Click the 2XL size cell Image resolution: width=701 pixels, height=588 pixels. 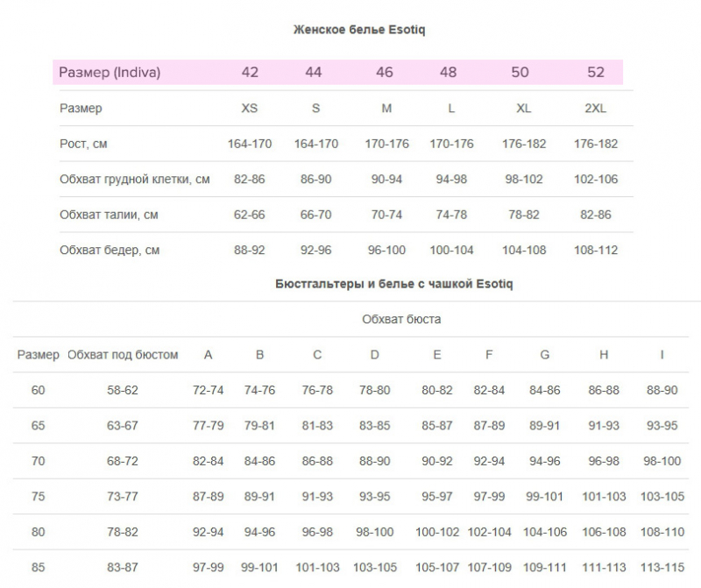596,108
